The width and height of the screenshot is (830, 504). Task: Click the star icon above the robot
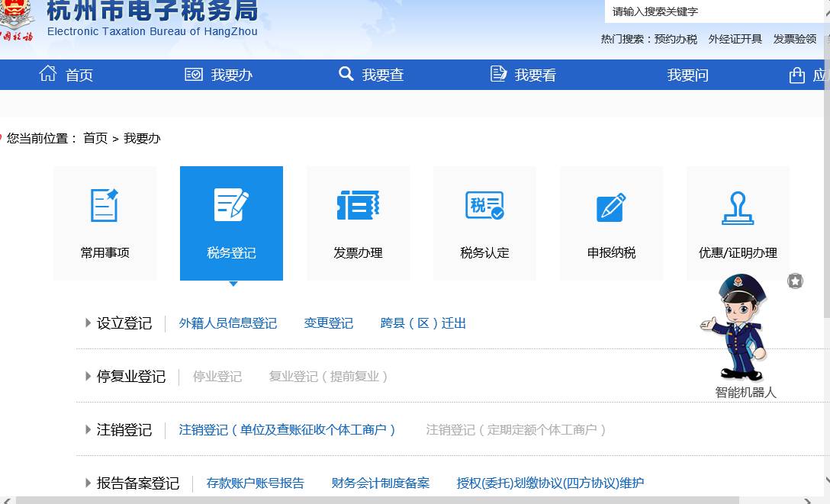[795, 281]
